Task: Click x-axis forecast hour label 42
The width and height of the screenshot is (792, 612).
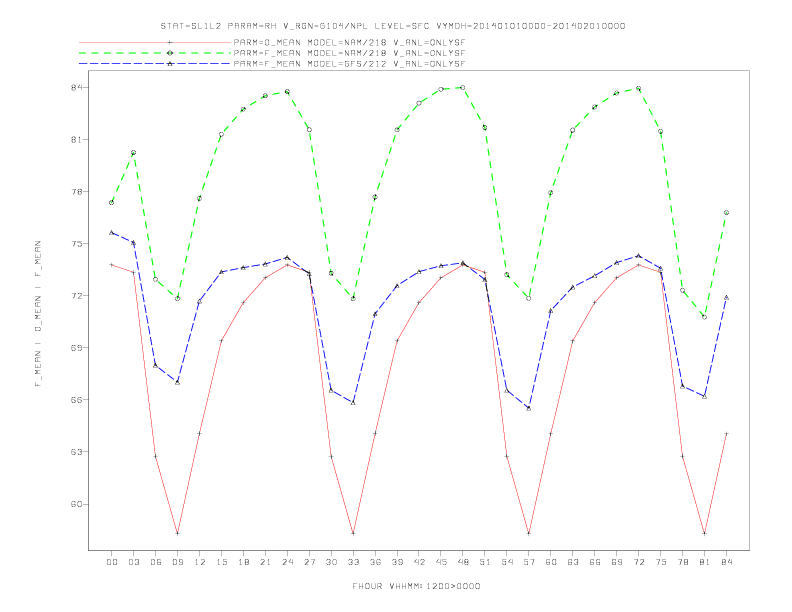Action: click(419, 562)
